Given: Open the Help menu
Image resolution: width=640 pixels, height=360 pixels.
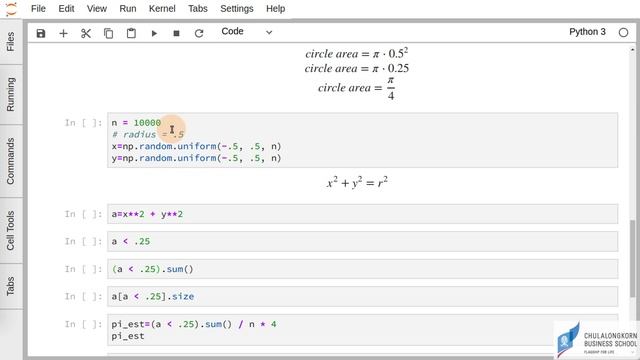Looking at the screenshot, I should click(x=276, y=9).
